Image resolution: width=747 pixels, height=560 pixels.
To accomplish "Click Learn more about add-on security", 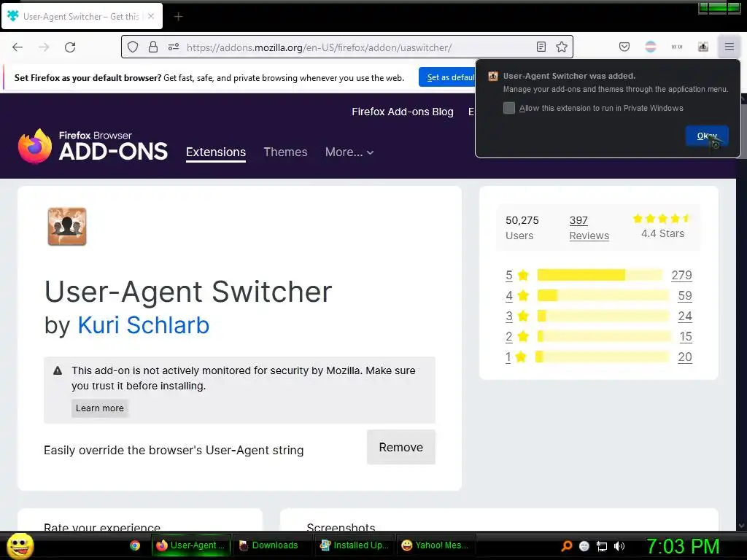I will (x=99, y=408).
